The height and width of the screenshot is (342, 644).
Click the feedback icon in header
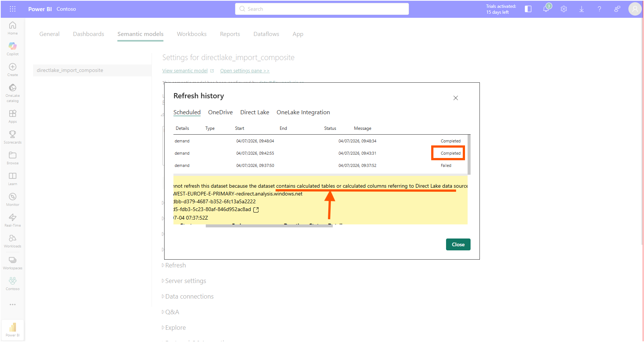[x=617, y=9]
